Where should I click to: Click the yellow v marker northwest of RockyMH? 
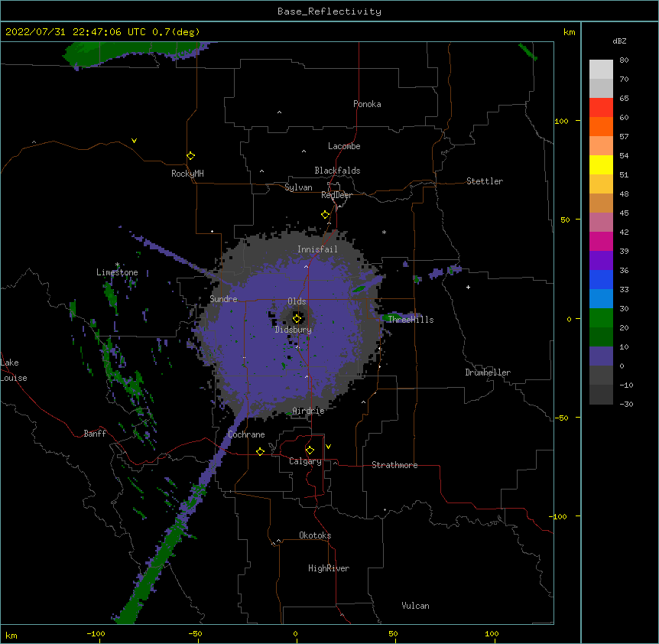pyautogui.click(x=134, y=141)
